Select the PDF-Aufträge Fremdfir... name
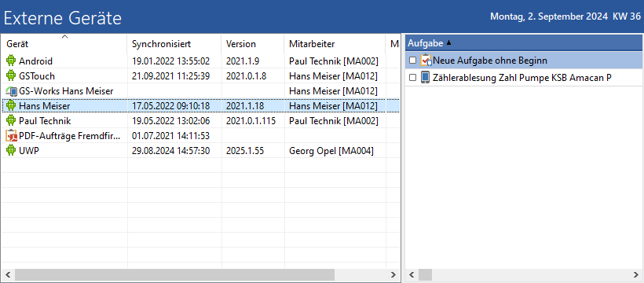Image resolution: width=644 pixels, height=283 pixels. 70,136
